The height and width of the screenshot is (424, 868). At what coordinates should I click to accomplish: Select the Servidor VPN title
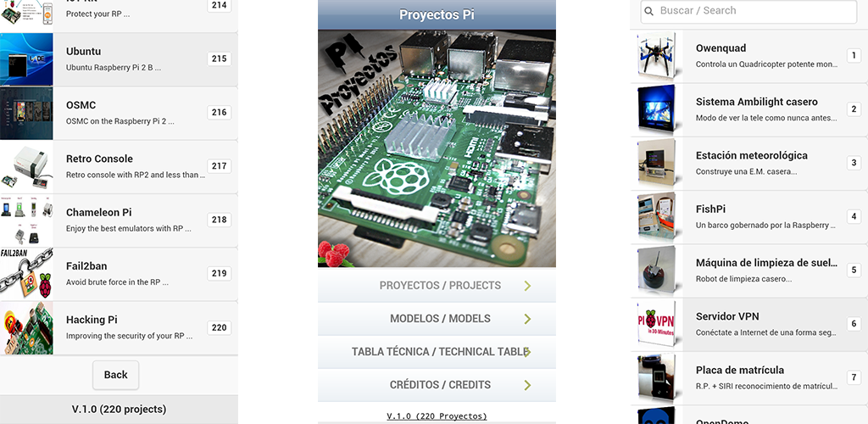(727, 316)
